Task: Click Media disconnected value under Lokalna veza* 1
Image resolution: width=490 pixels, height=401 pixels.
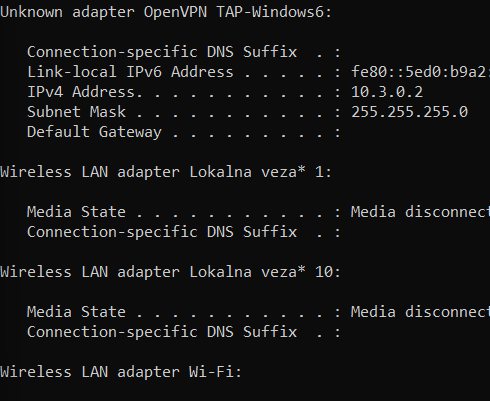Action: click(x=420, y=212)
